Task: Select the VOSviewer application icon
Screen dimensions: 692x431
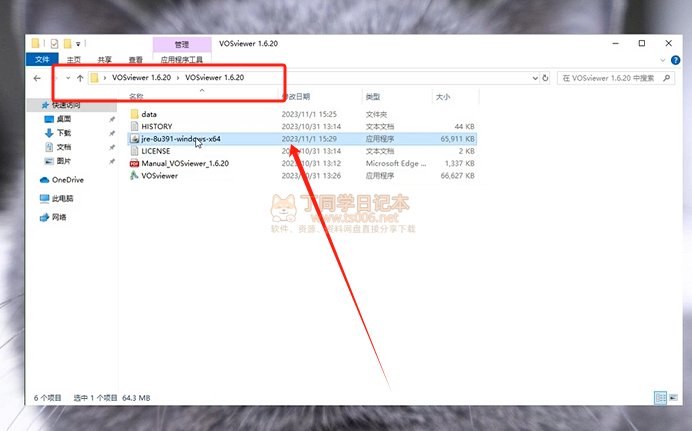Action: [135, 176]
